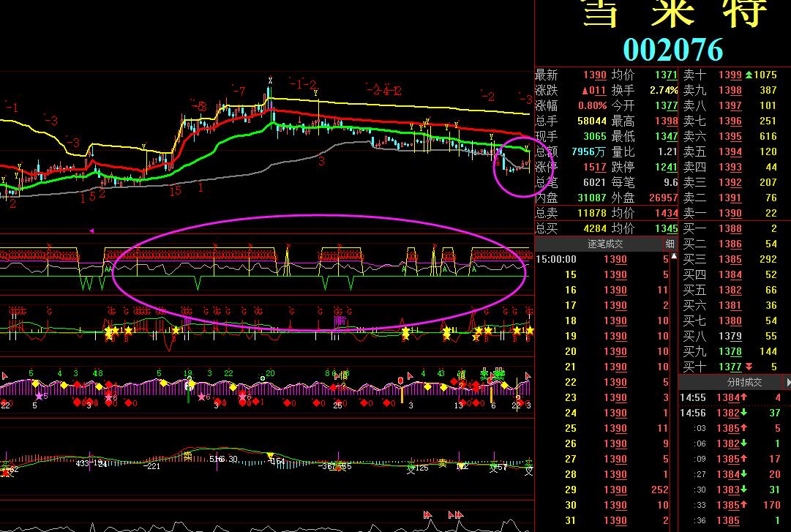The image size is (791, 532).
Task: Select the 卖一 ask price 1390
Action: [x=730, y=213]
